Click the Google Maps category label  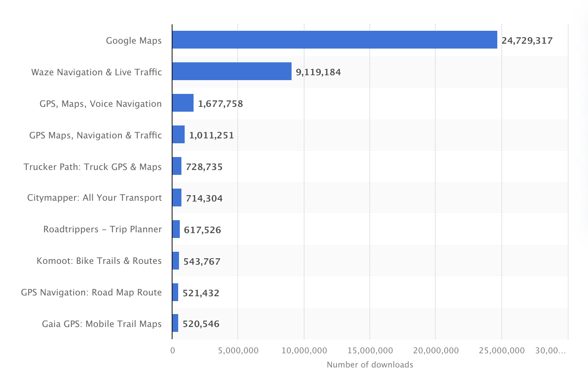pyautogui.click(x=134, y=40)
